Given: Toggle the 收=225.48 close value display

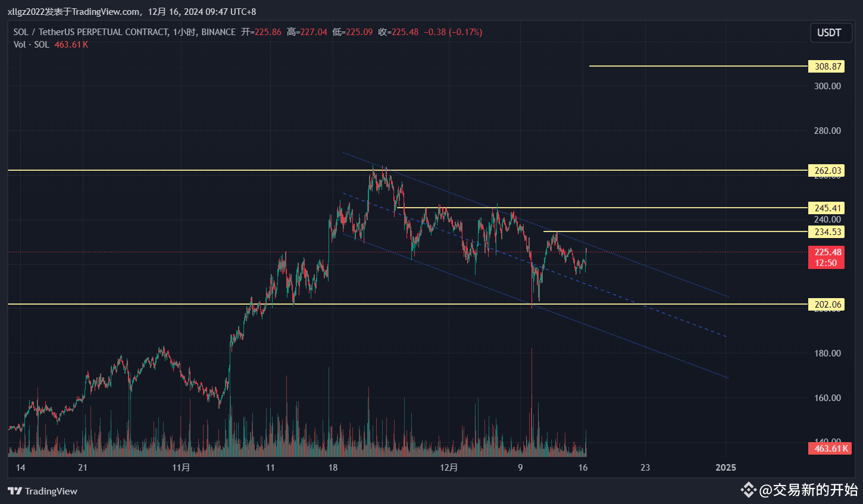Looking at the screenshot, I should point(398,32).
